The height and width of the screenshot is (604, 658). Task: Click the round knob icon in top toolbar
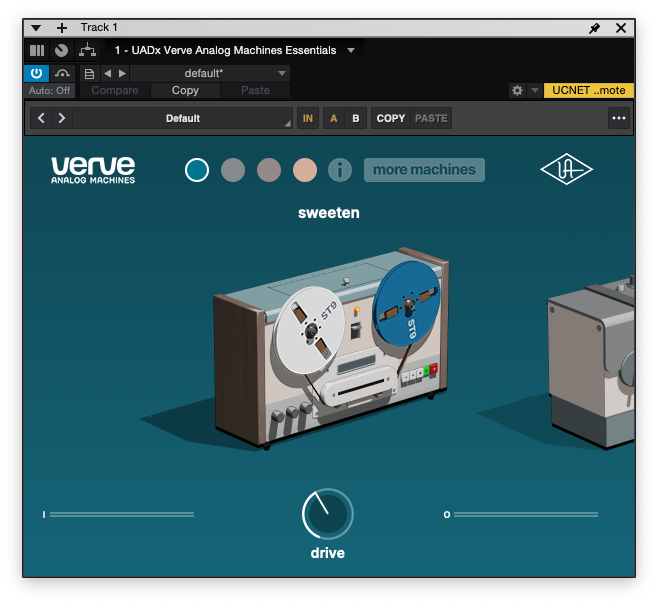pyautogui.click(x=61, y=51)
